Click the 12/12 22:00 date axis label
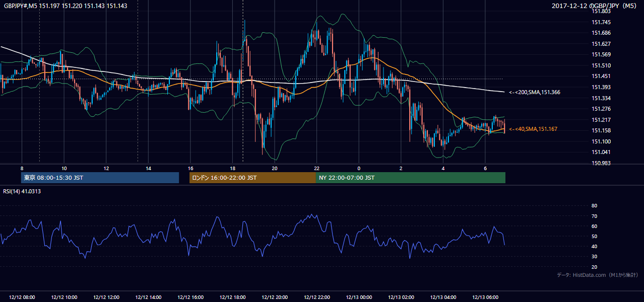This screenshot has height=302, width=644. (x=316, y=297)
